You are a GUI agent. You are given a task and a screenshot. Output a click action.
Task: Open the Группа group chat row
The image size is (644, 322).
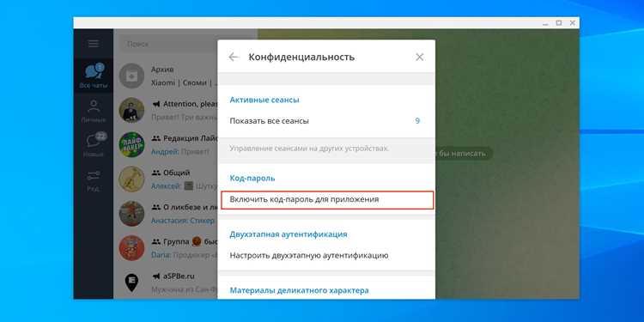(166, 248)
